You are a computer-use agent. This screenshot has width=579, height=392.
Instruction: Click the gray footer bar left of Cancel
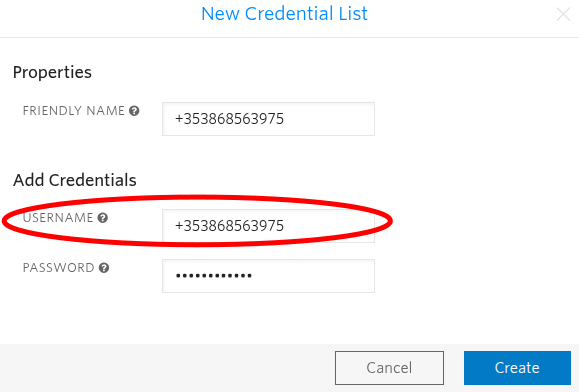(166, 368)
